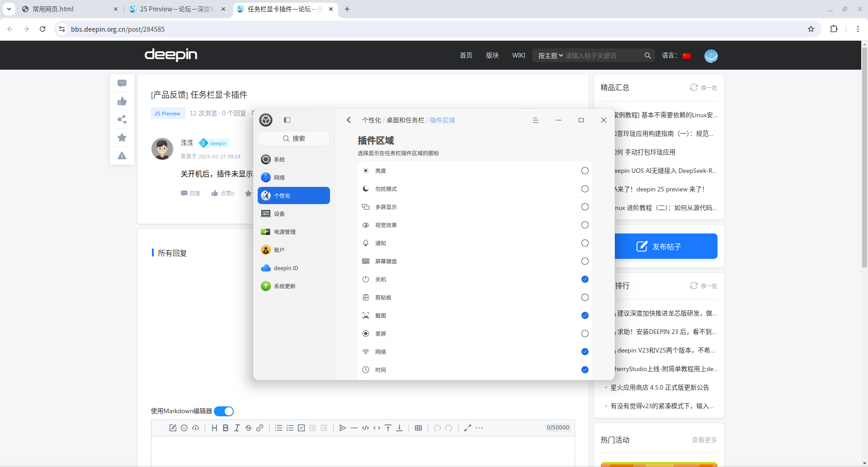Toggle the Markdown editor switch
The height and width of the screenshot is (467, 868).
[x=224, y=411]
